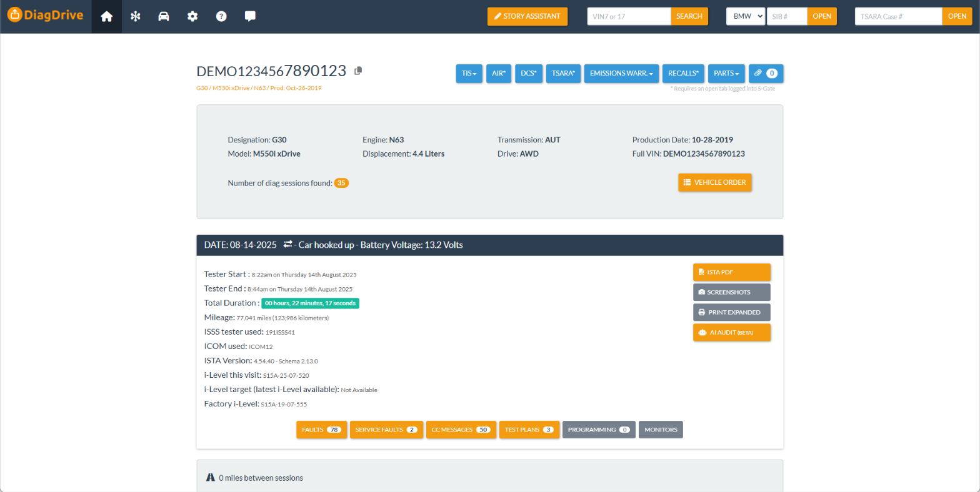Open Programming 0 tab

[x=599, y=430]
